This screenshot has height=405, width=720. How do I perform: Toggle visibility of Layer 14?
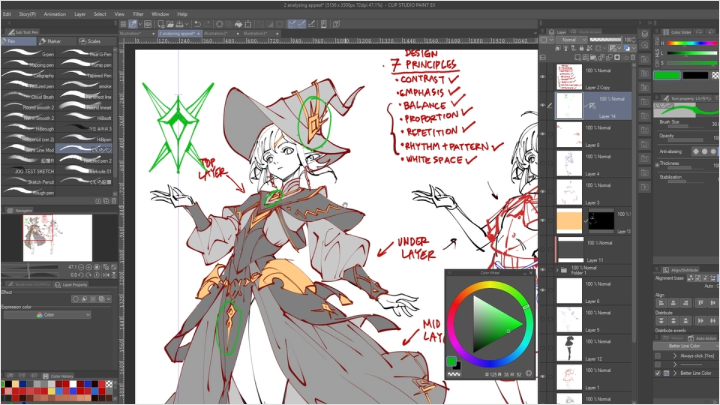(543, 105)
